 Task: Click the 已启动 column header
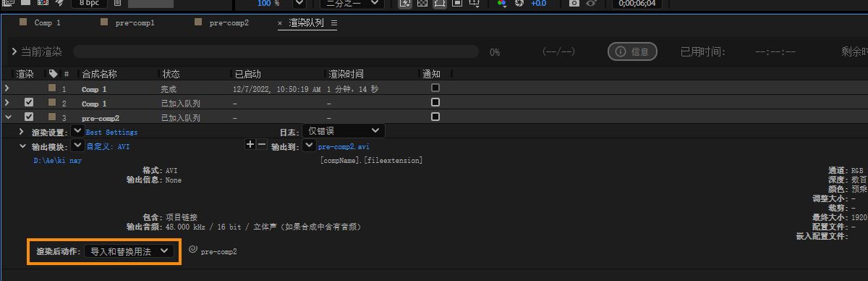[x=247, y=74]
